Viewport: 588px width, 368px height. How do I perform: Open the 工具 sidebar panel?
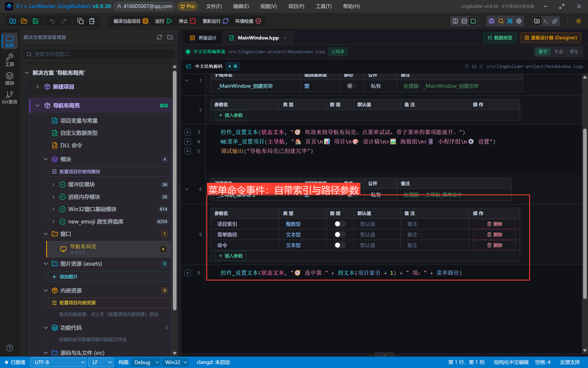9,60
